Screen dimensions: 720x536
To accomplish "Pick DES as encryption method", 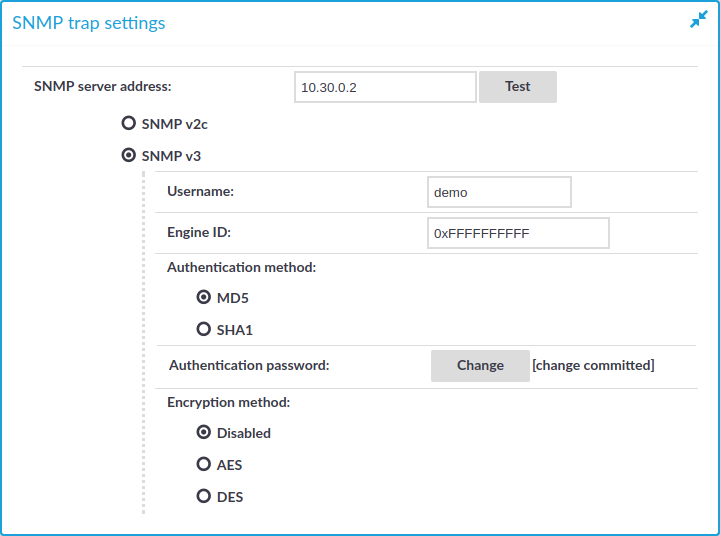I will click(x=204, y=497).
